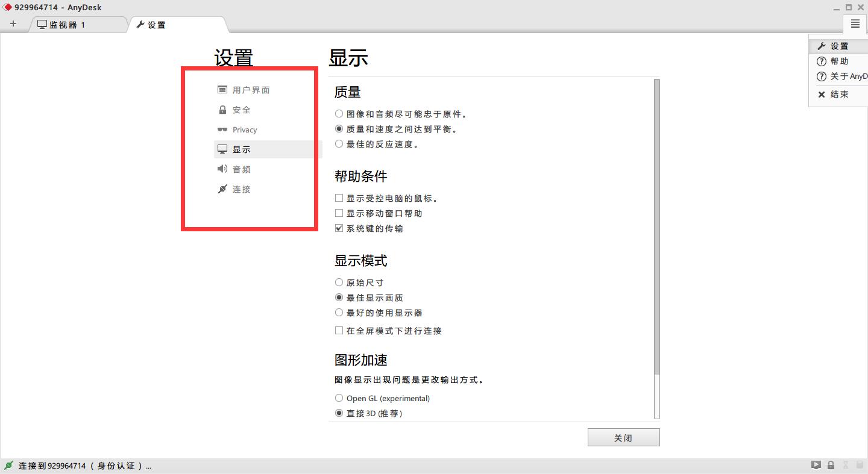Screen dimensions: 868x474
Task: Choose the 最佳的反应速度 quality option
Action: pos(339,144)
